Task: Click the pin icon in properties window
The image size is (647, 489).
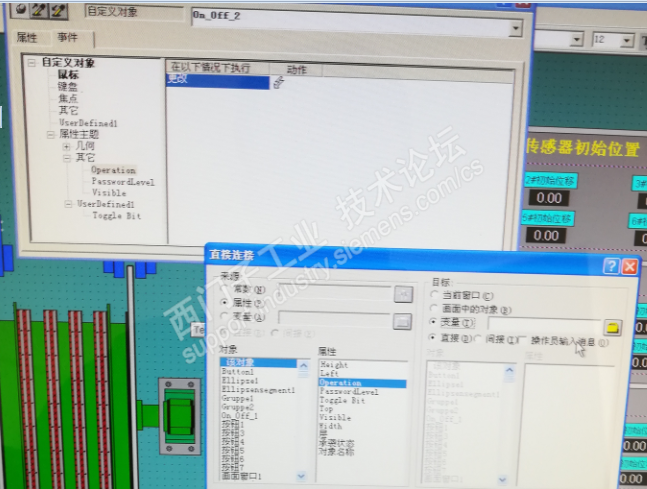Action: (21, 10)
